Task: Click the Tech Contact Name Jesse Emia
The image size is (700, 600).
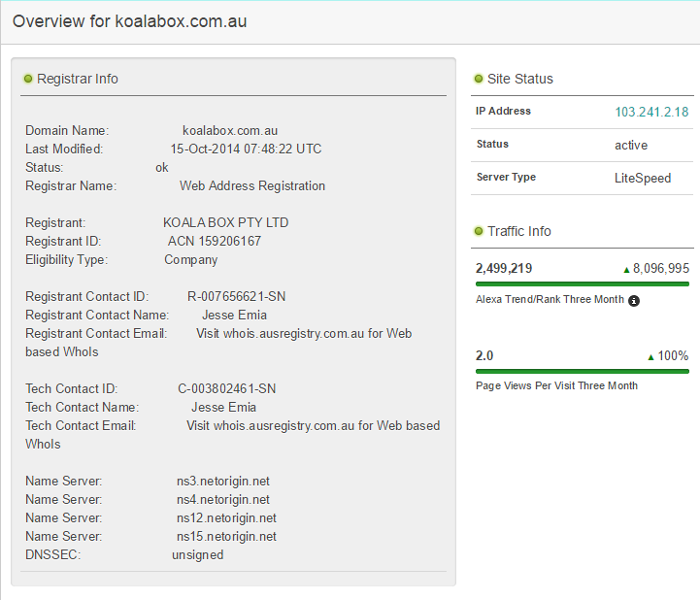Action: pos(223,408)
